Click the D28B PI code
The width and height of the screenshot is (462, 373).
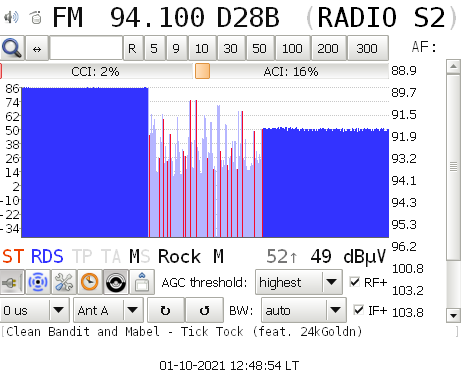coord(248,17)
